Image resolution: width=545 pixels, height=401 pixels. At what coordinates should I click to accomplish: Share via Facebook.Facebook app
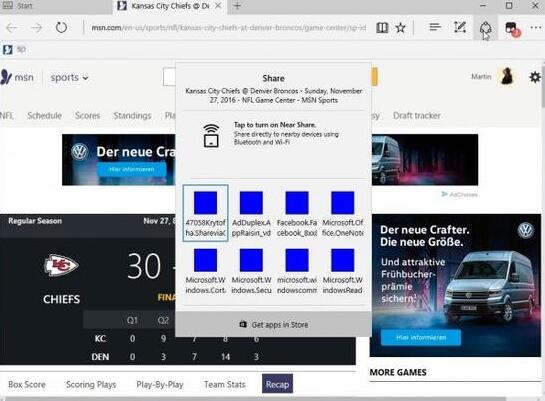coord(297,213)
